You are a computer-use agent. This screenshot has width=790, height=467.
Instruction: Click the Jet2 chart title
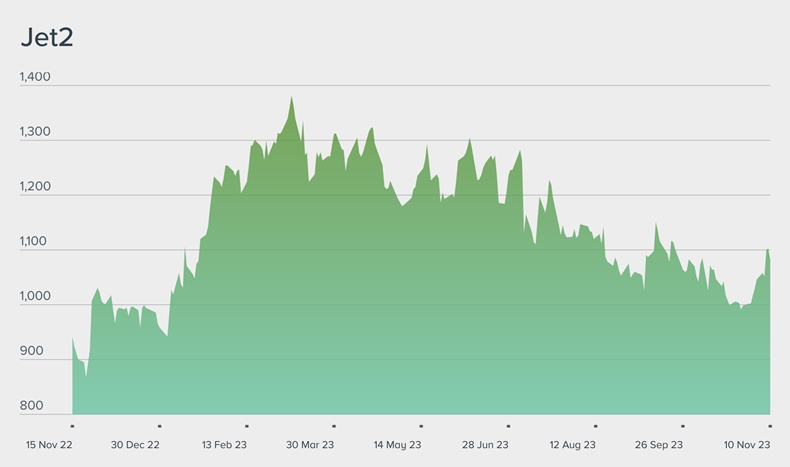[47, 39]
